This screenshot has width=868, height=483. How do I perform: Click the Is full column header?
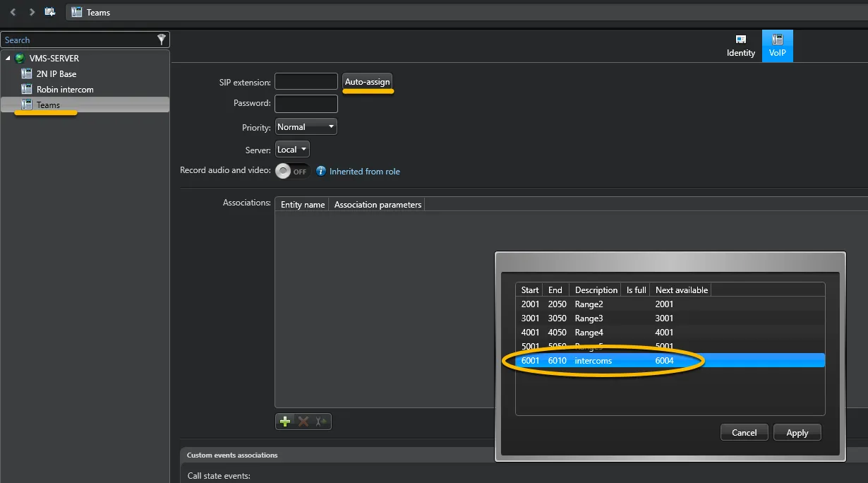[636, 290]
